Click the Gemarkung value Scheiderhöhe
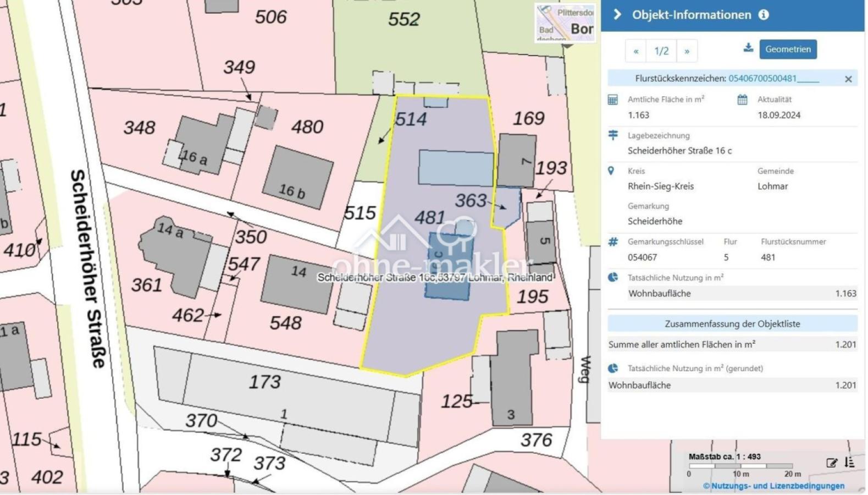Viewport: 868px width, 495px height. coord(655,221)
